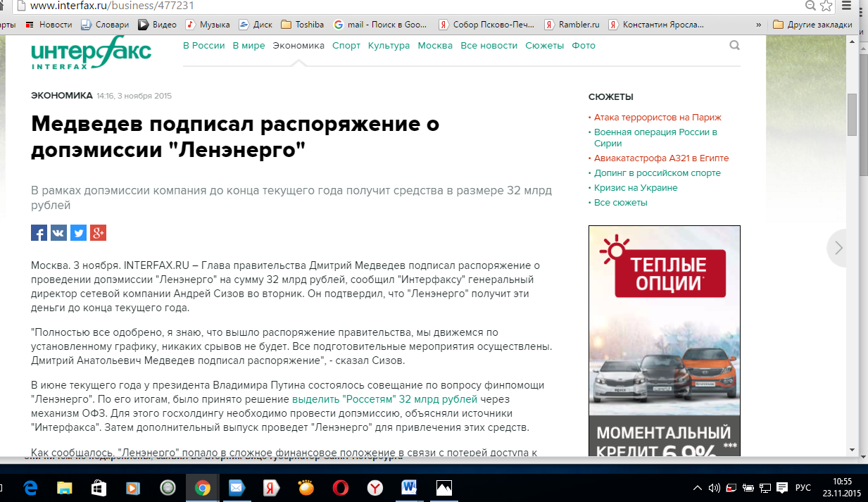Image resolution: width=868 pixels, height=502 pixels.
Task: Open 'Музыка' bookmark
Action: point(208,25)
